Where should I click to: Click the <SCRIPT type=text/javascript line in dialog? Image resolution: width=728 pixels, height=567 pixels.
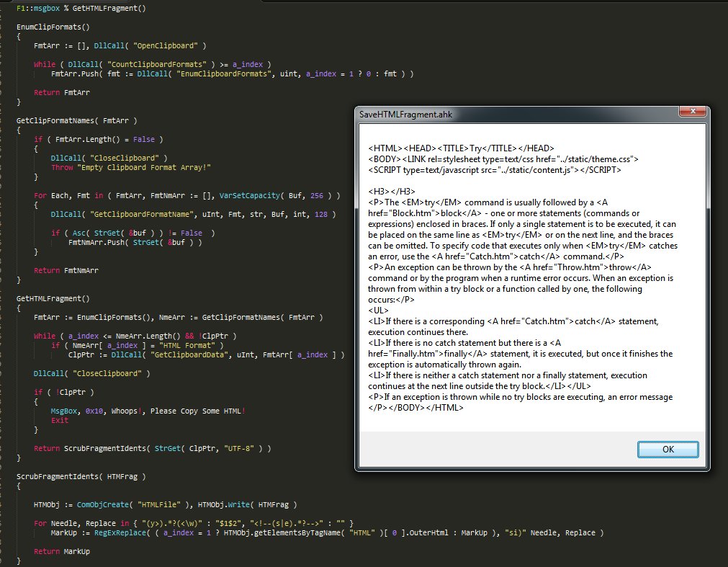click(495, 170)
